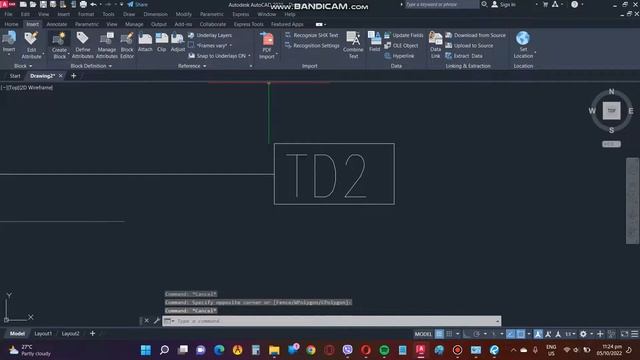Click the Create Block icon
Screen dimensions: 640x360
[x=59, y=39]
